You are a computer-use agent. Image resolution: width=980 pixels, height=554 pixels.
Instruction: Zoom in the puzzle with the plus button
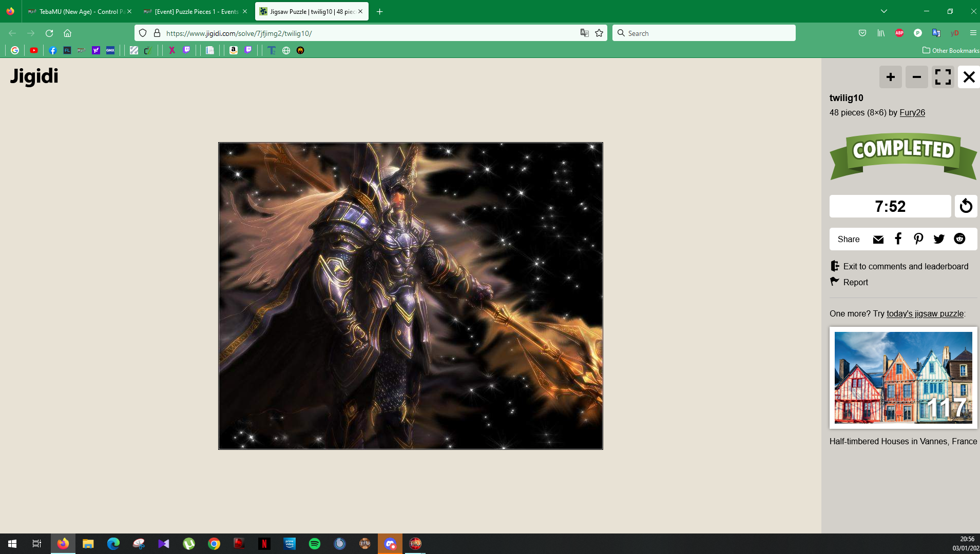[x=890, y=77]
